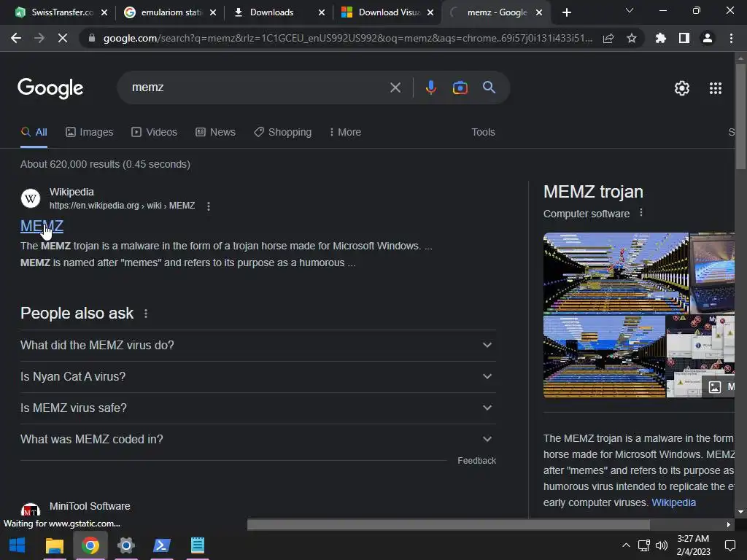
Task: Show hidden system tray icons
Action: [x=626, y=545]
